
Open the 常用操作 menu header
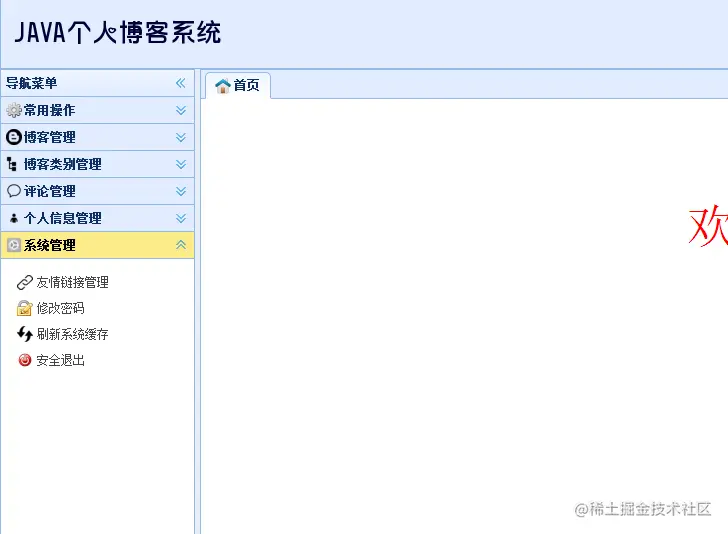point(98,110)
